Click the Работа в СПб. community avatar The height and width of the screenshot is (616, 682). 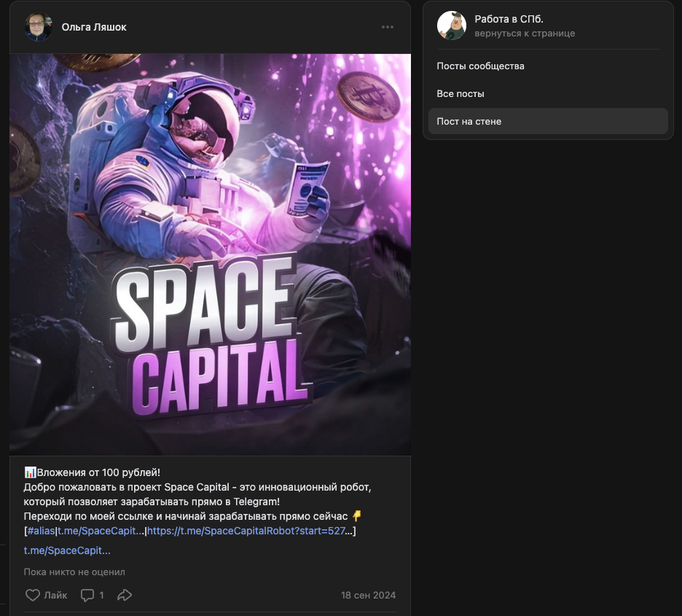point(452,26)
